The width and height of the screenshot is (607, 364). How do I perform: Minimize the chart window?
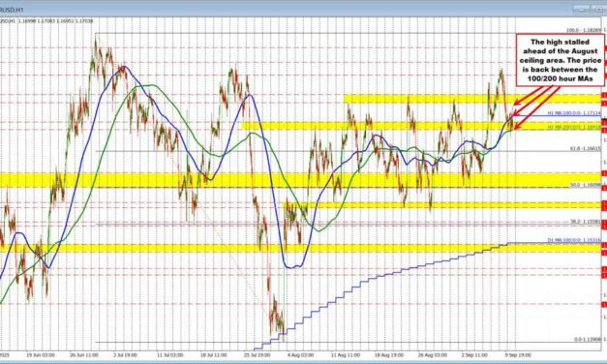582,10
